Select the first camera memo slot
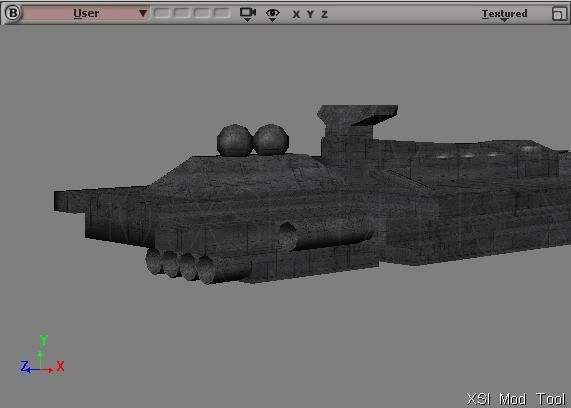 coord(162,13)
